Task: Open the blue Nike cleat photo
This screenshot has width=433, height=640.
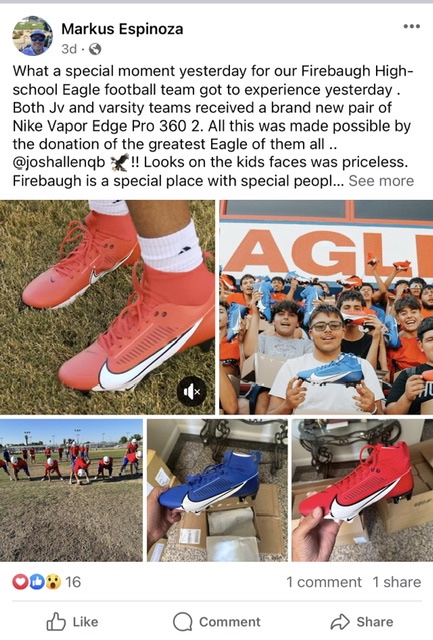Action: (x=217, y=490)
